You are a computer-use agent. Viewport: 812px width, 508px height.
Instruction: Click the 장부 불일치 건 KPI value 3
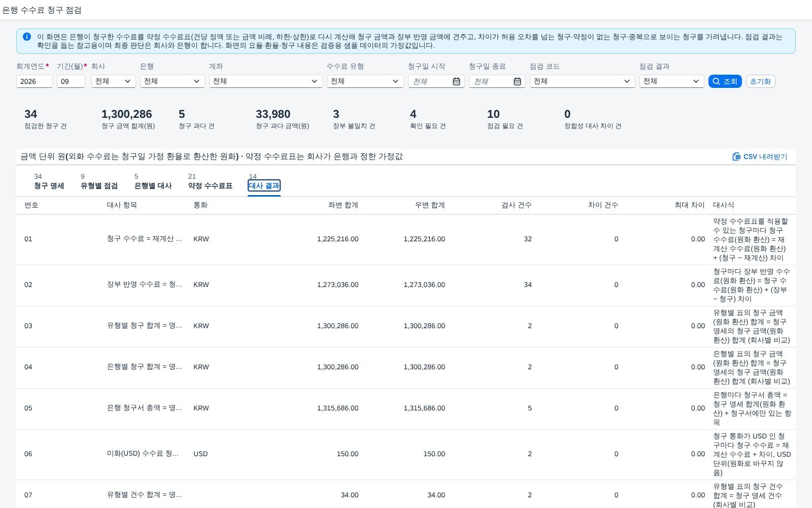(x=336, y=114)
